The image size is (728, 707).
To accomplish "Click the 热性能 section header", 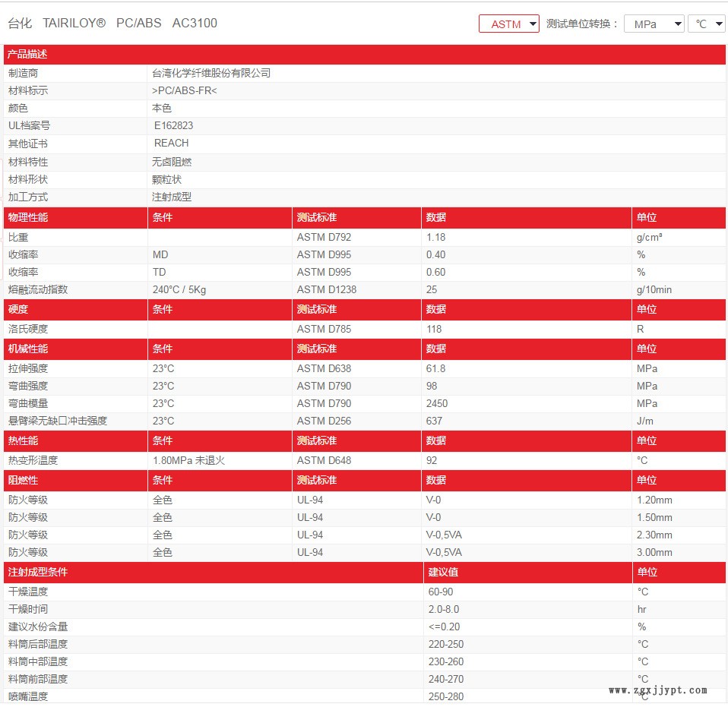I will tap(23, 441).
